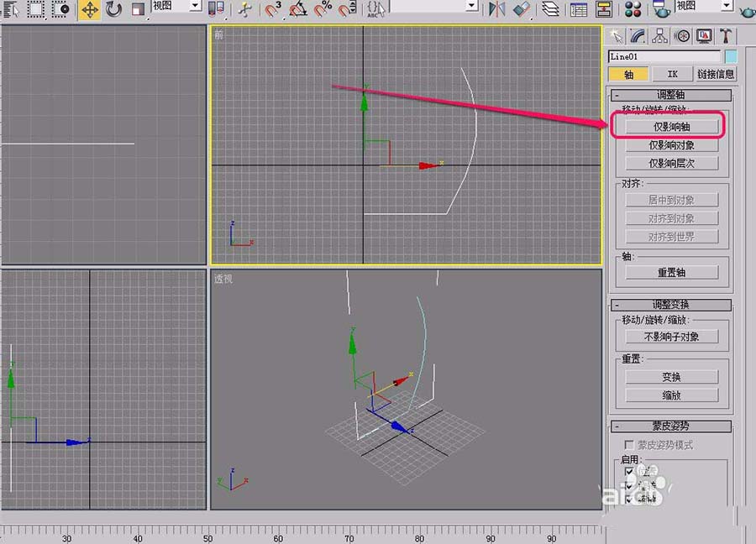Open Render Scene dialog teapot icon

(662, 8)
